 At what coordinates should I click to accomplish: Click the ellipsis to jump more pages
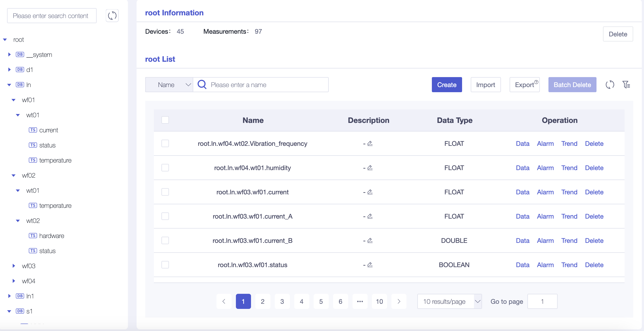tap(360, 301)
